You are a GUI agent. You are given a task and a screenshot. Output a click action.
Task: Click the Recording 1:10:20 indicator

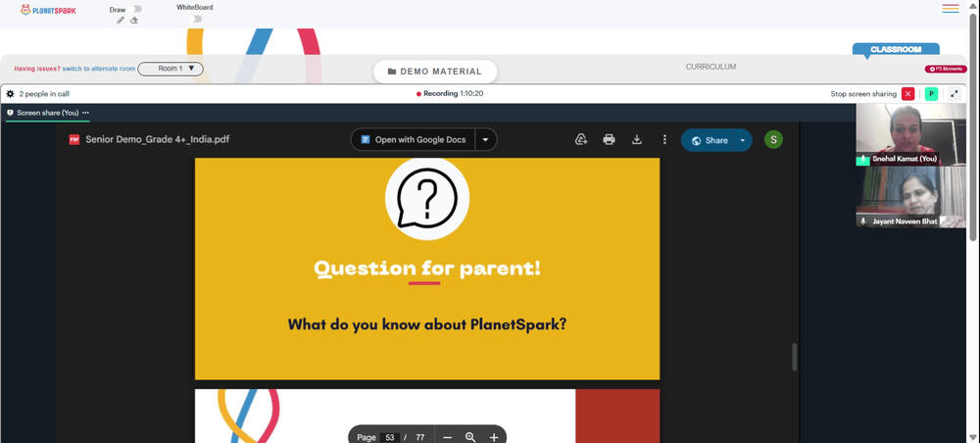[x=450, y=94]
